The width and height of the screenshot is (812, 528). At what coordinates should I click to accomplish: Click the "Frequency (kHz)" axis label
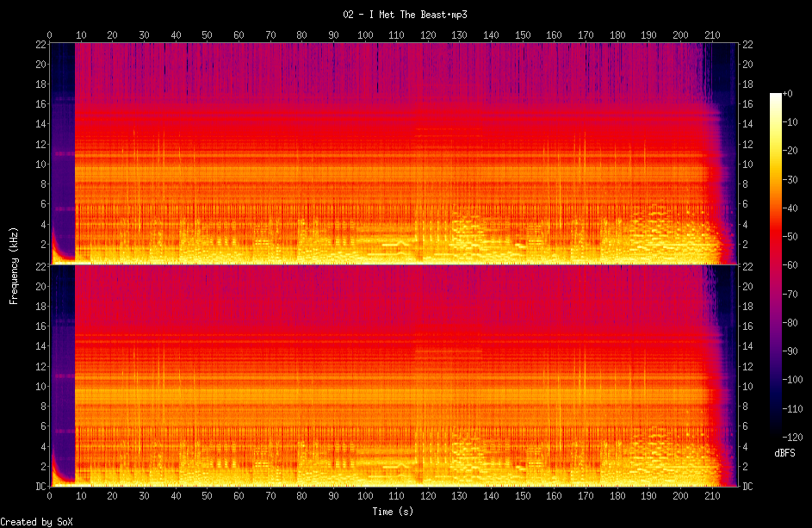coord(14,264)
